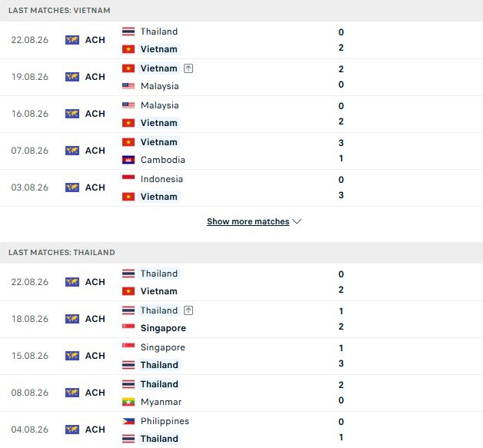Open the Myanmar team link
This screenshot has width=483, height=448.
click(x=161, y=402)
